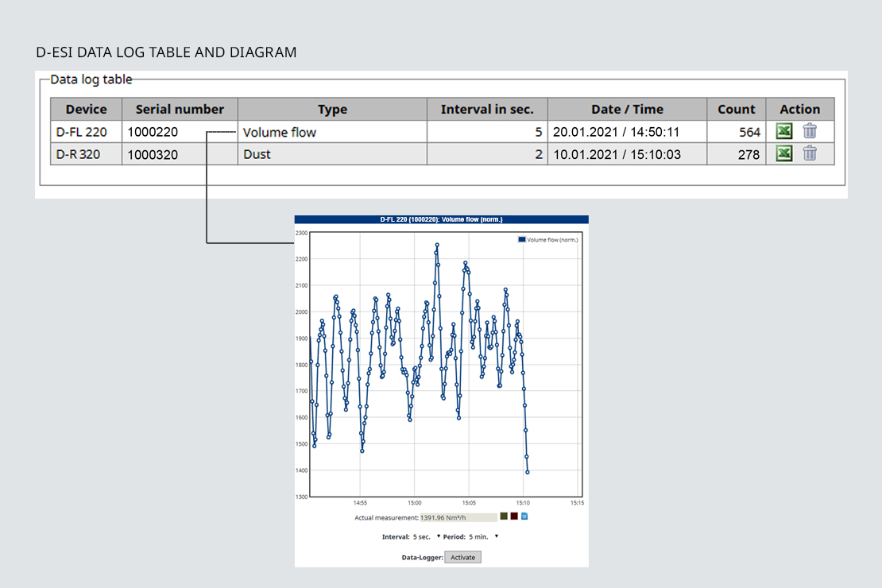Viewport: 882px width, 588px height.
Task: Click the Device column header
Action: (x=86, y=110)
